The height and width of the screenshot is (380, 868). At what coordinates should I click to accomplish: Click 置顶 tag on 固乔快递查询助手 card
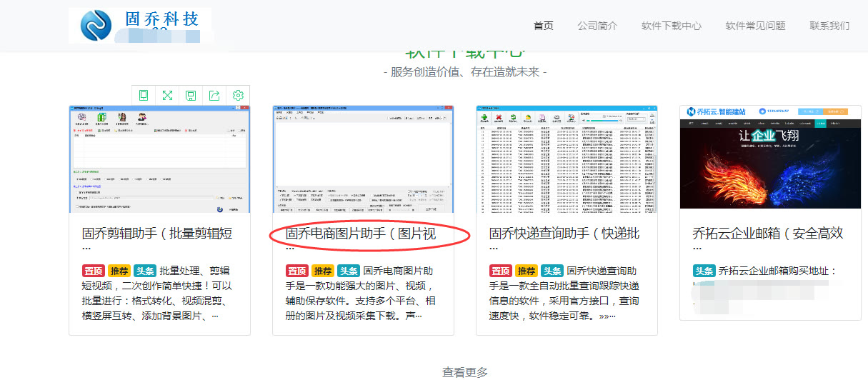501,271
